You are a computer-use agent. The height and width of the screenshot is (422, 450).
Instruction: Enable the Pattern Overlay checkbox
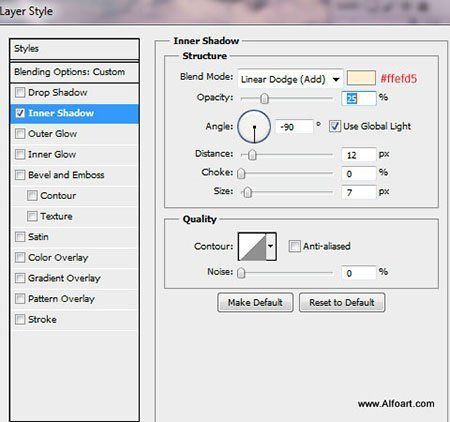coord(20,299)
